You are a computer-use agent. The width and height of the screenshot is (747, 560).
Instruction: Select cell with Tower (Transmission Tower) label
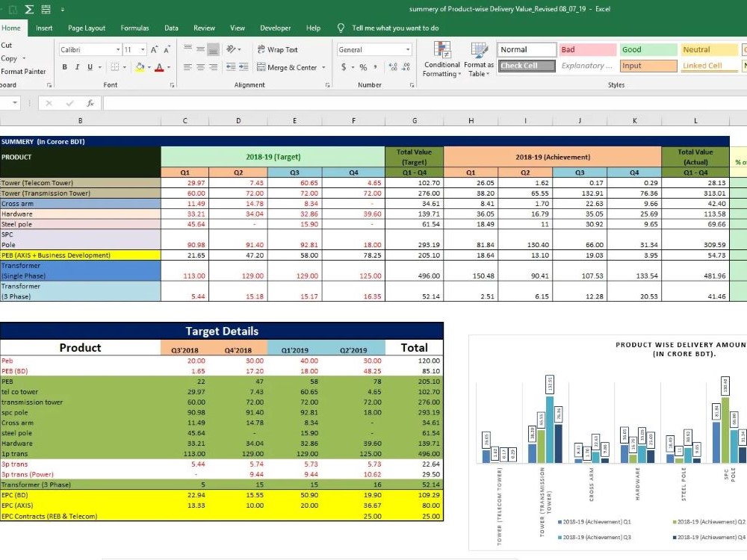[x=80, y=193]
